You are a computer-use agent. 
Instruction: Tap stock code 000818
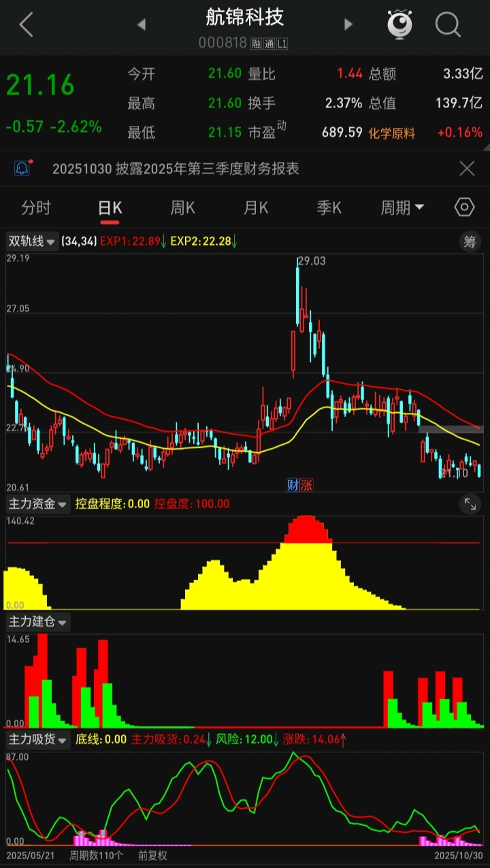223,43
